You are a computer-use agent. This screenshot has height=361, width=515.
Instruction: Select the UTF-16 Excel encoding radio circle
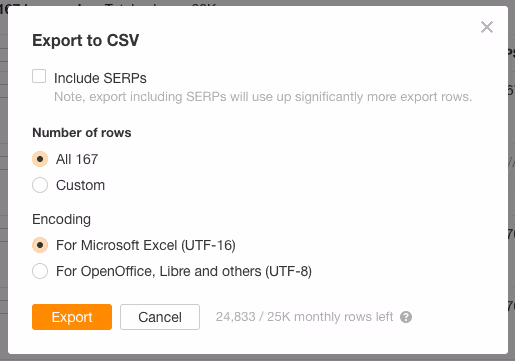[x=40, y=245]
